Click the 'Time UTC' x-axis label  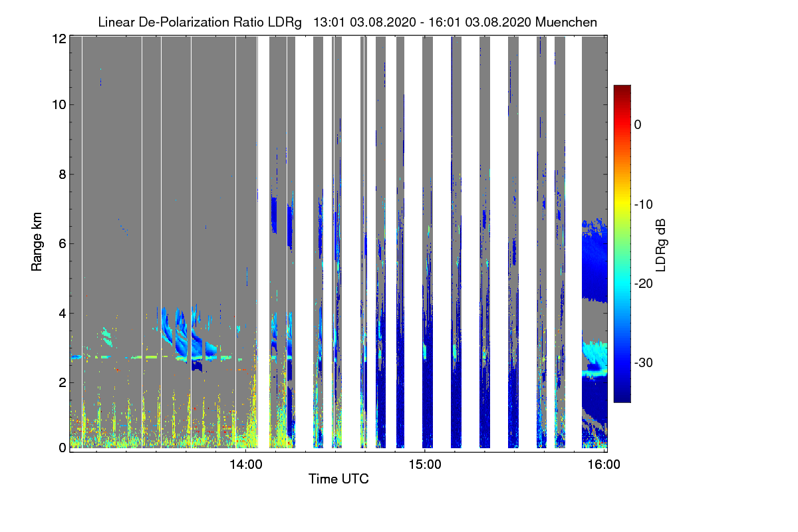pos(338,479)
